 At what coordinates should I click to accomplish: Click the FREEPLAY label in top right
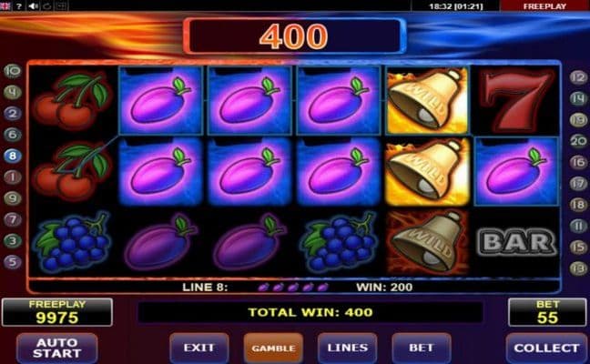click(544, 6)
